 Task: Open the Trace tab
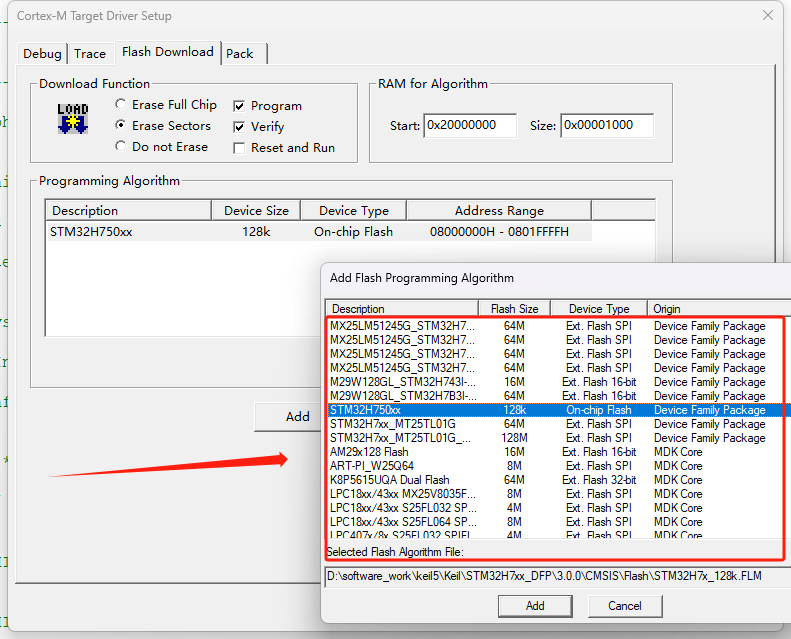(x=90, y=53)
